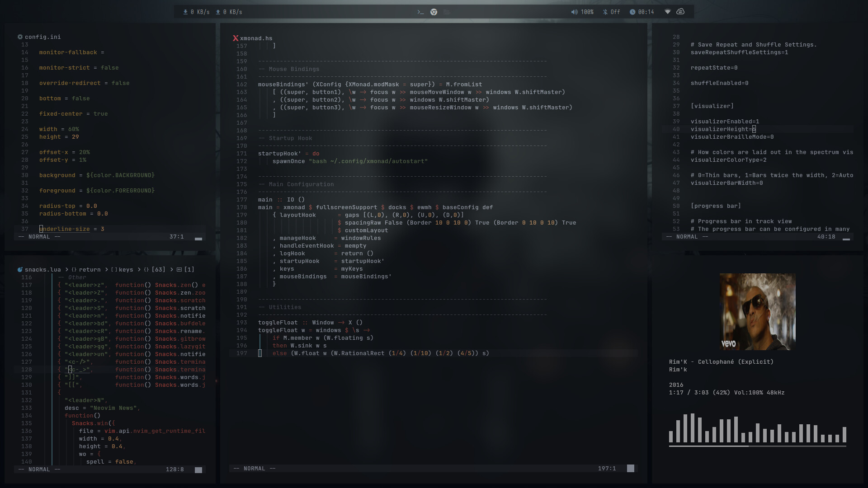Click the music player progress bar

tap(757, 446)
